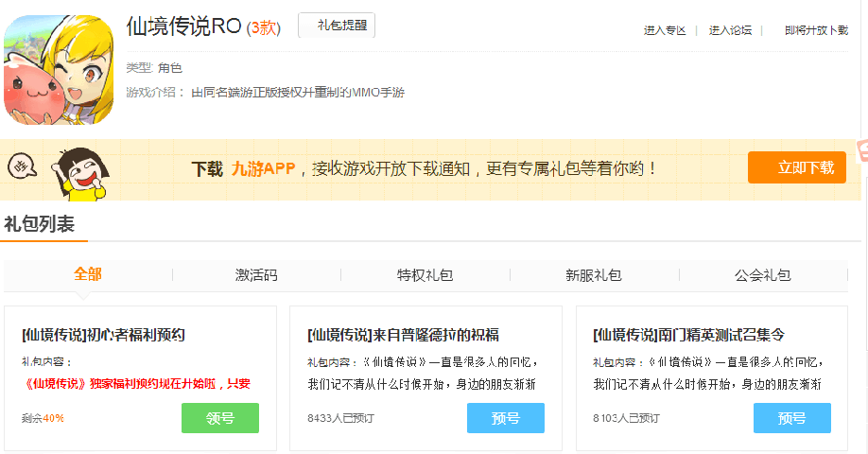Open 南门精英测试召集令 gift pack title
This screenshot has height=454, width=868.
click(x=688, y=335)
